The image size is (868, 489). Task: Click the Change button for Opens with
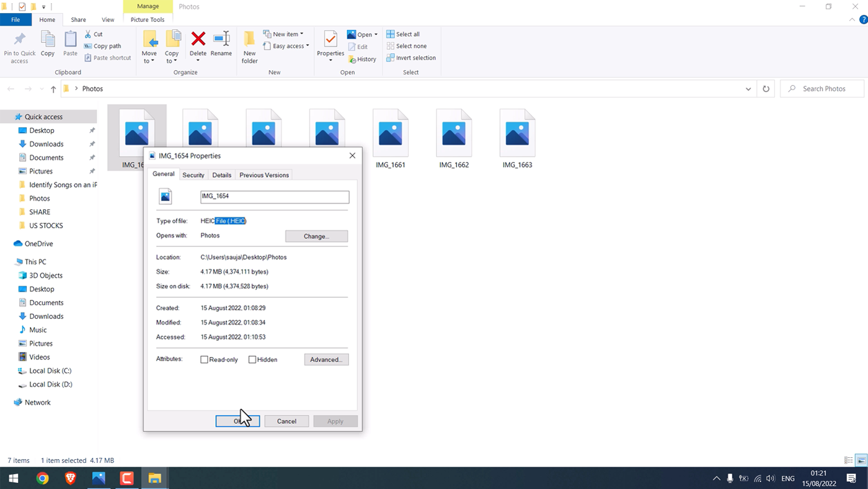(x=316, y=236)
